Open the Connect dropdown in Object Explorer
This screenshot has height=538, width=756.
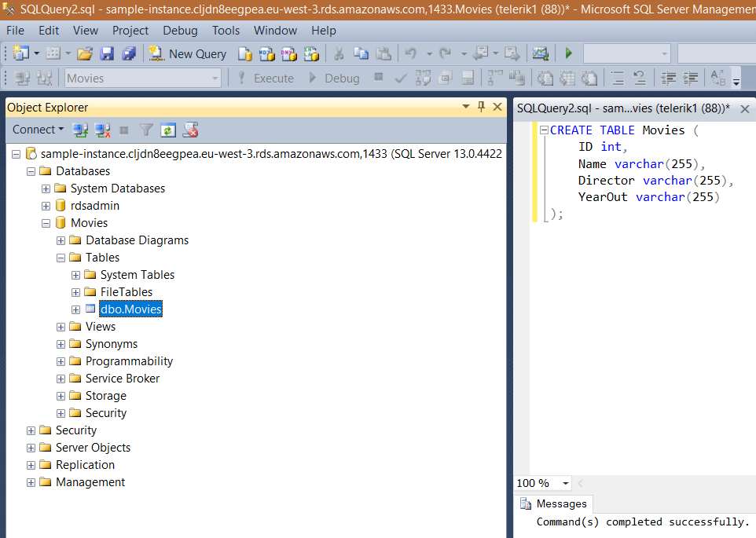[38, 130]
